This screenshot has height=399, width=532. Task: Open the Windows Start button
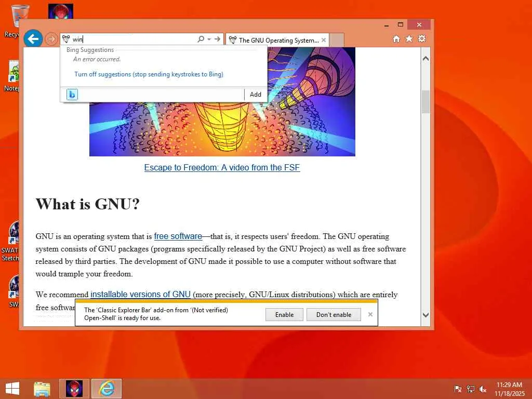(x=12, y=389)
